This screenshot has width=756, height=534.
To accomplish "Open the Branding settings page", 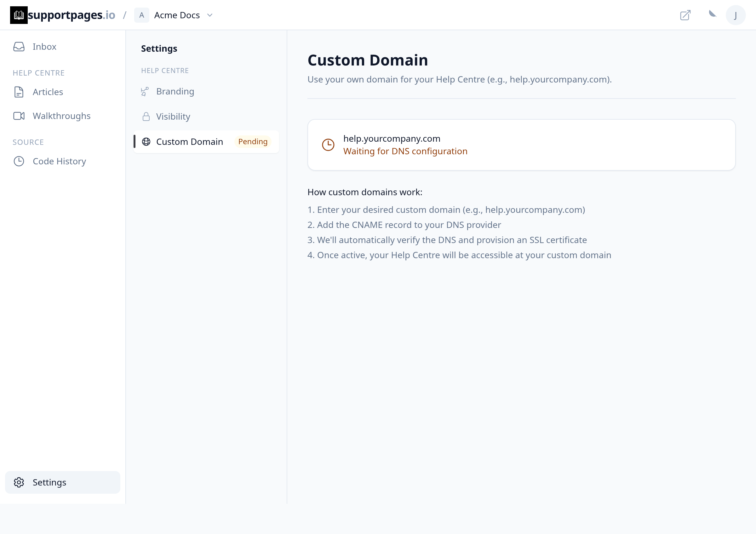I will point(206,92).
